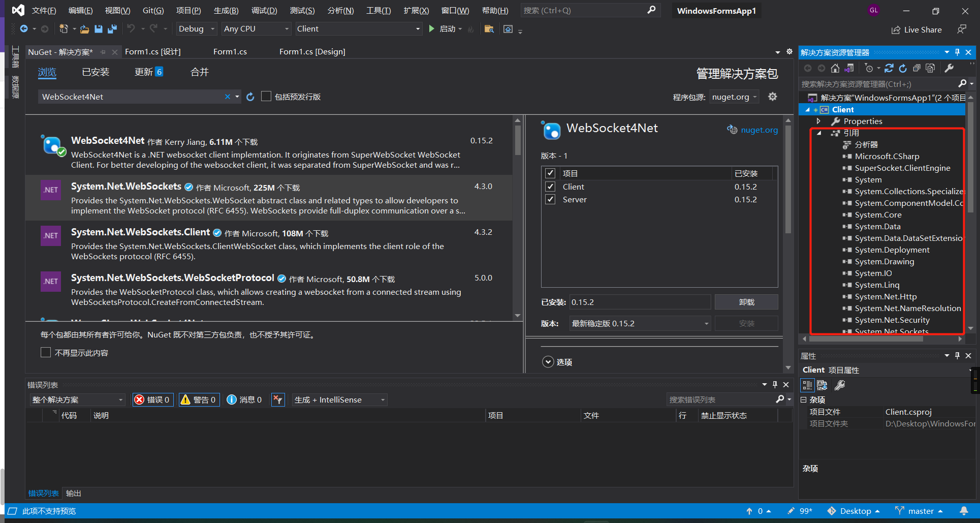The width and height of the screenshot is (980, 523).
Task: Switch to the 已安装 tab
Action: click(x=96, y=72)
